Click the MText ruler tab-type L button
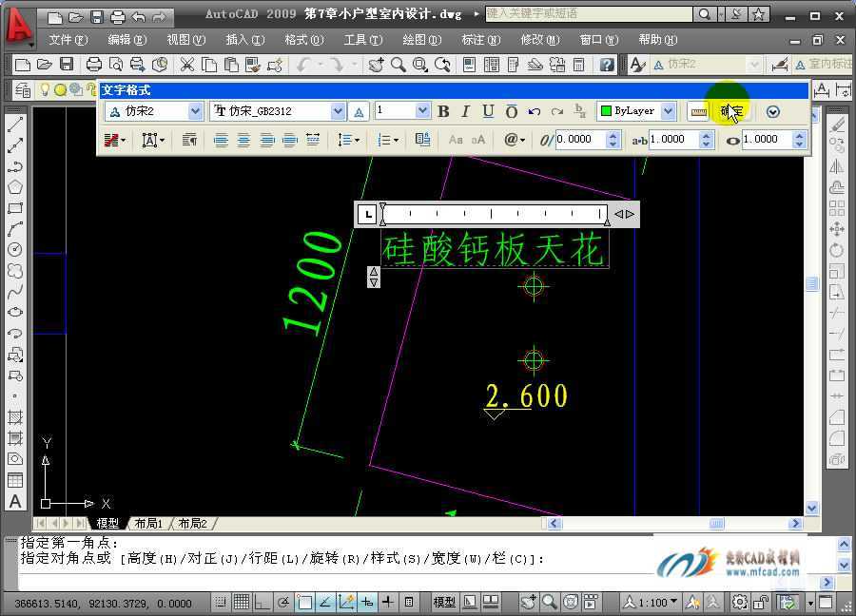 tap(368, 215)
